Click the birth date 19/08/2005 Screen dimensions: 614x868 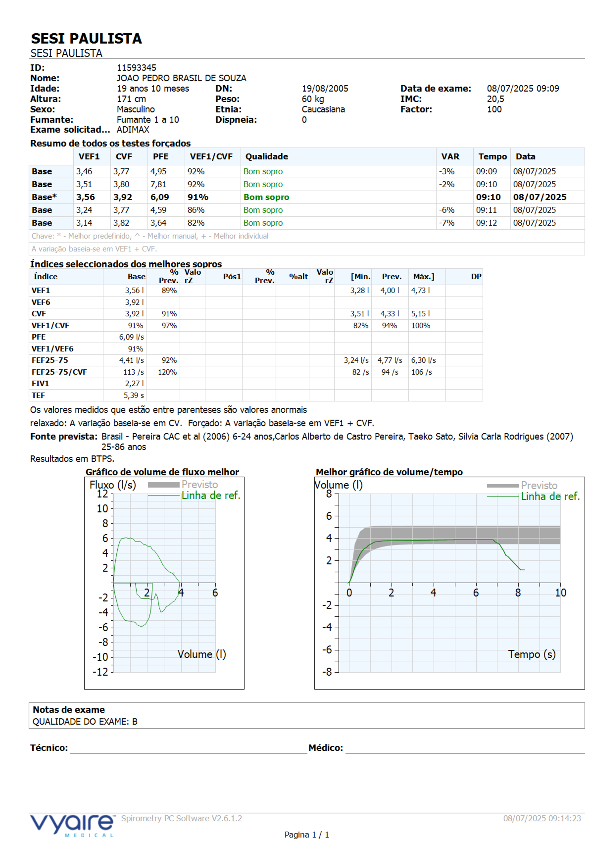pyautogui.click(x=325, y=88)
